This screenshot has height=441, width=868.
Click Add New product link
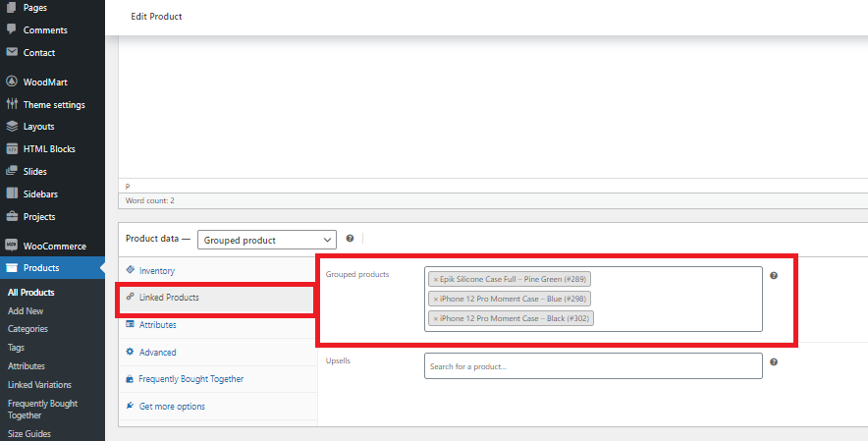click(x=26, y=310)
